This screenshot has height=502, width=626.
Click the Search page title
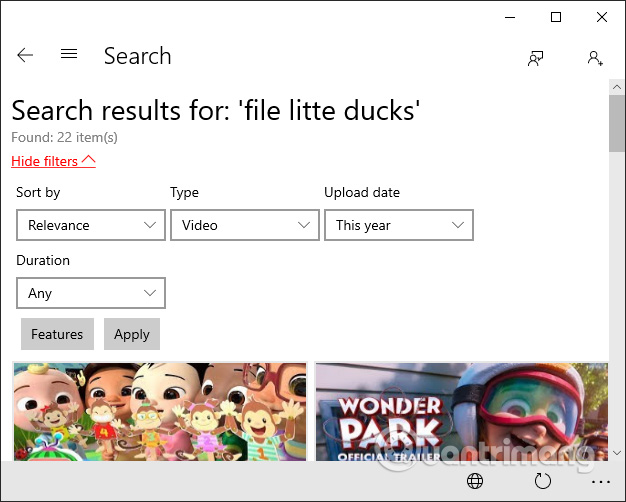point(137,56)
